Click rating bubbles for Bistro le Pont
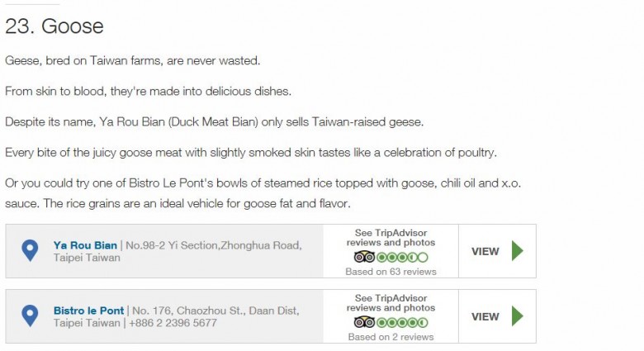Viewport: 644px width, 351px height. tap(403, 323)
